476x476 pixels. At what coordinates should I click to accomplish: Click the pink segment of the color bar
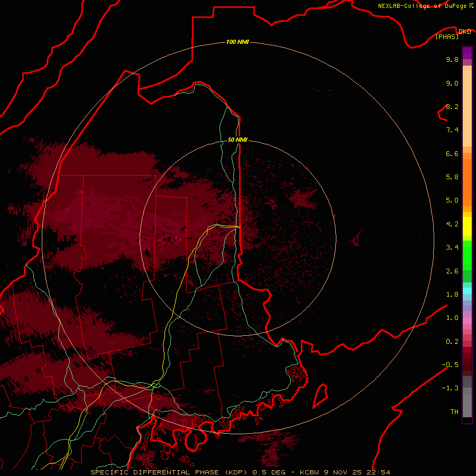(467, 321)
